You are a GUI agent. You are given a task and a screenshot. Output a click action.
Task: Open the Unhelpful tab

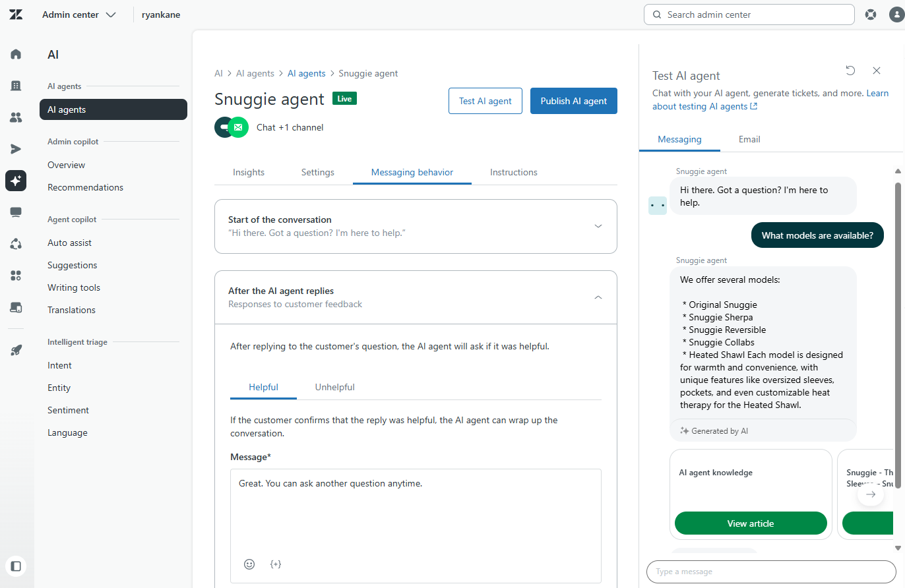coord(334,387)
